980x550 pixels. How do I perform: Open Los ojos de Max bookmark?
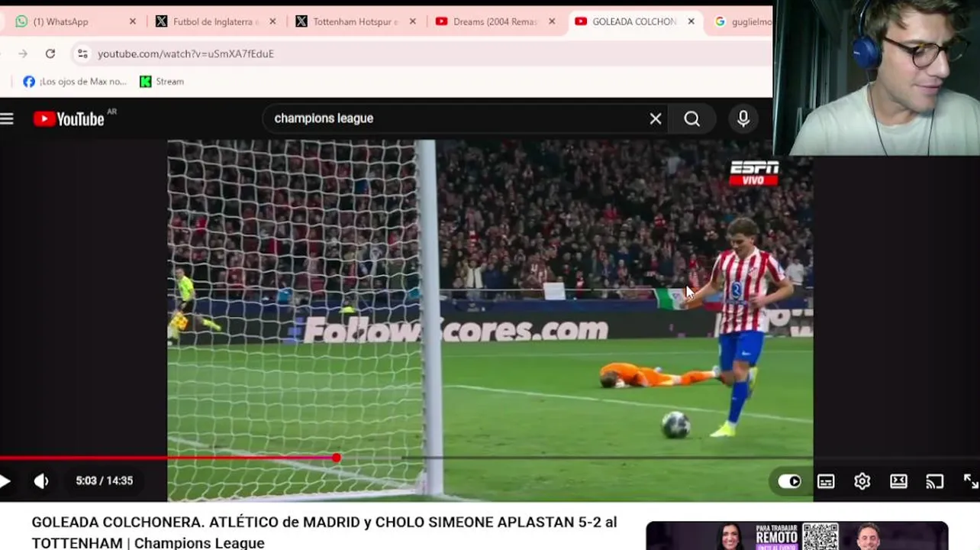75,82
